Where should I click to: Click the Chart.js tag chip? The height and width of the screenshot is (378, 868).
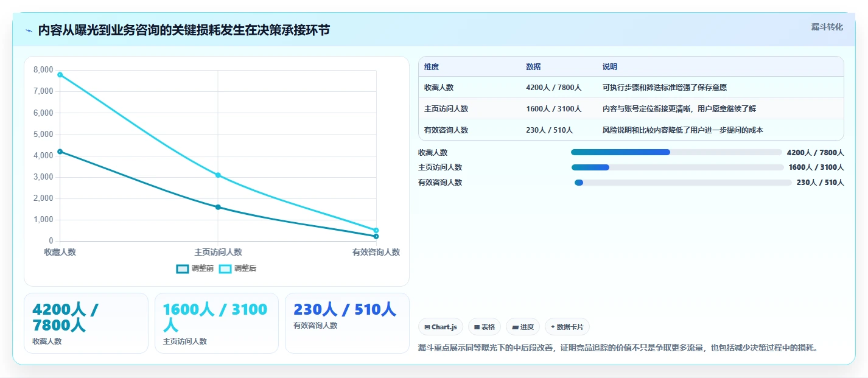pyautogui.click(x=441, y=327)
